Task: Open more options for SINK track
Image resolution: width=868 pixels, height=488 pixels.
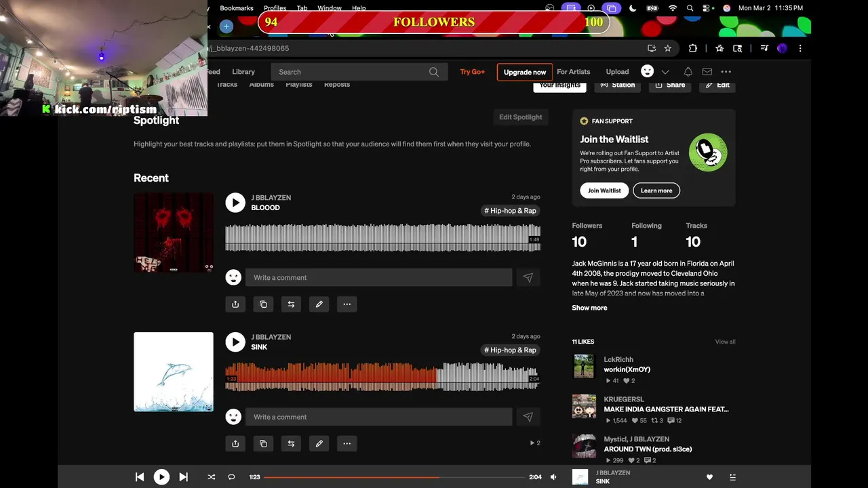Action: (347, 444)
